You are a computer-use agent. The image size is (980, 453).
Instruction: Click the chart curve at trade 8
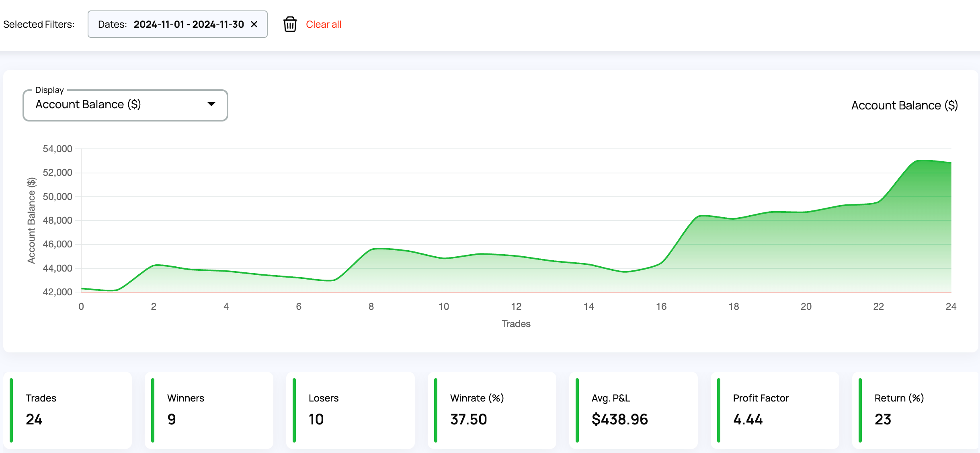click(371, 249)
